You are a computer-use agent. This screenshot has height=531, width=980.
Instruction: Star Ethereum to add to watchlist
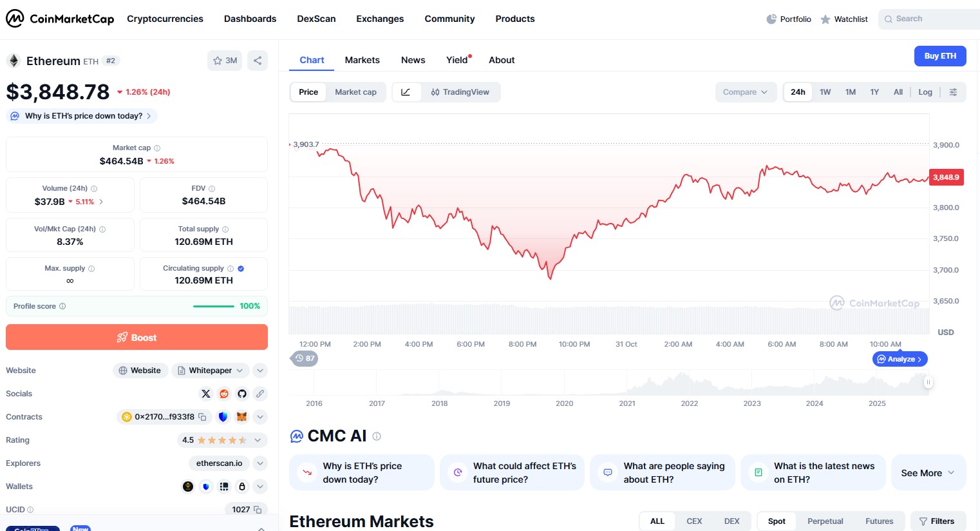coord(218,60)
